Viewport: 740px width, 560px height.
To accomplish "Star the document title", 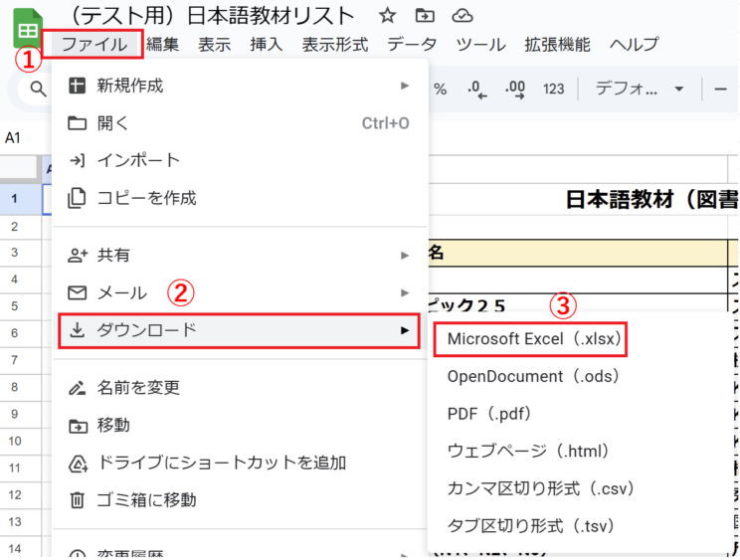I will 388,16.
